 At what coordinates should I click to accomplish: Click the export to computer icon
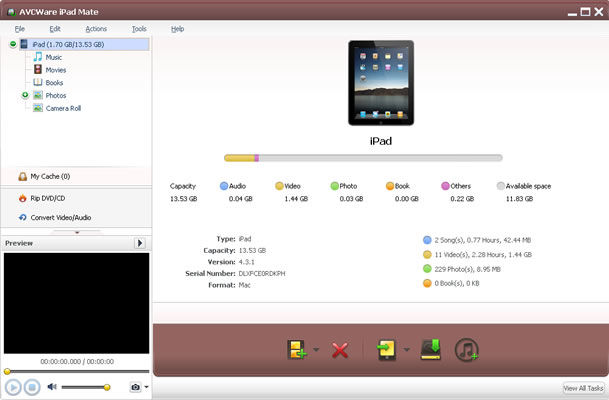point(431,349)
